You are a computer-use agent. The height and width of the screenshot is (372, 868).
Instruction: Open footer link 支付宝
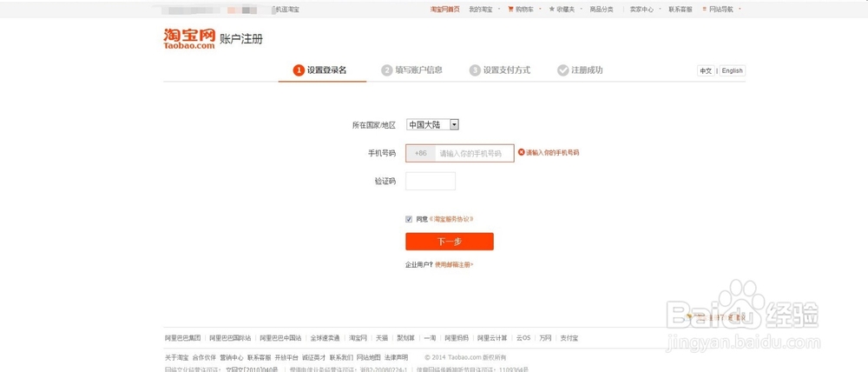pos(569,337)
